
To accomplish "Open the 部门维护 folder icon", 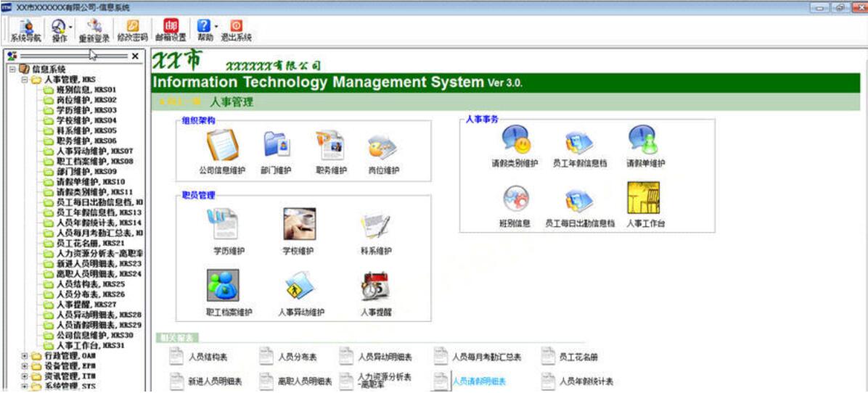I will 277,145.
